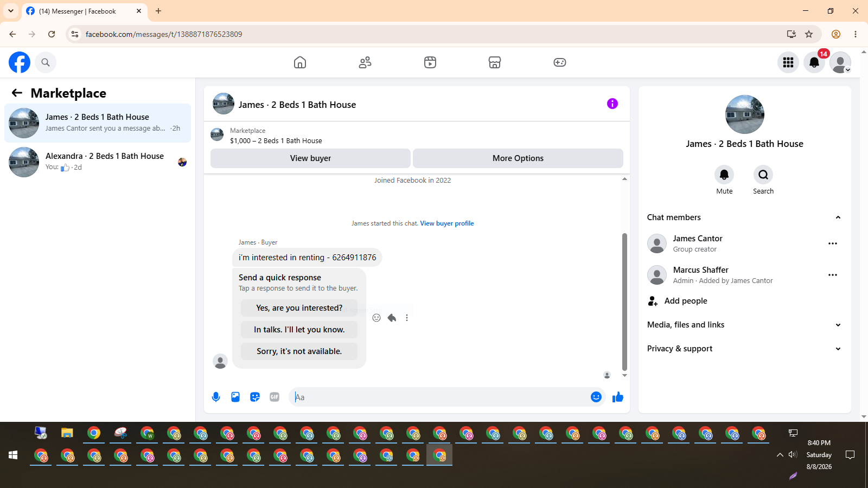868x488 pixels.
Task: Open the Friends icon in top navigation
Action: click(x=365, y=62)
